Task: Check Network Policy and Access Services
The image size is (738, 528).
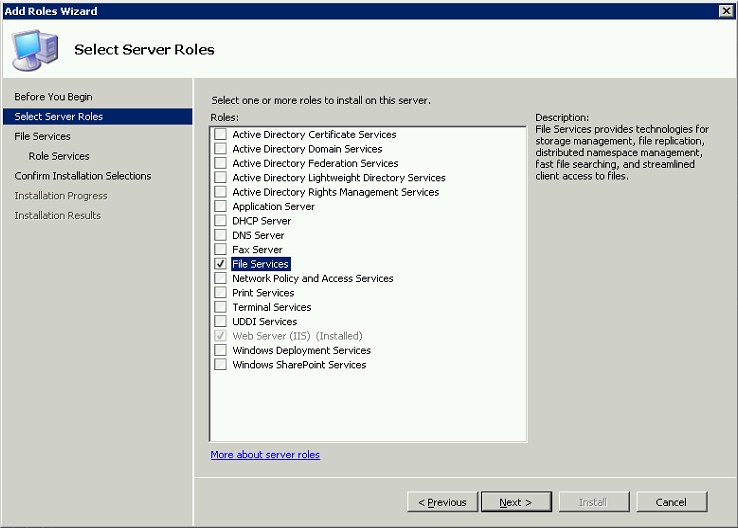Action: point(220,278)
